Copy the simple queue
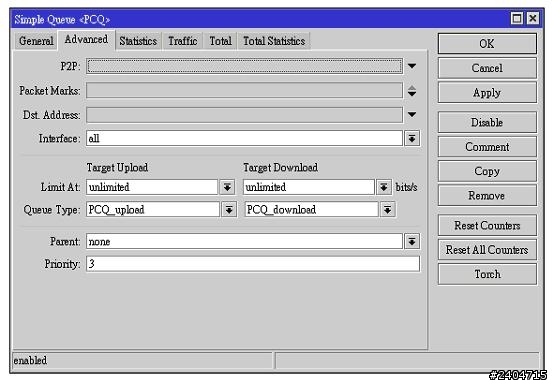553x383 pixels. pos(487,171)
